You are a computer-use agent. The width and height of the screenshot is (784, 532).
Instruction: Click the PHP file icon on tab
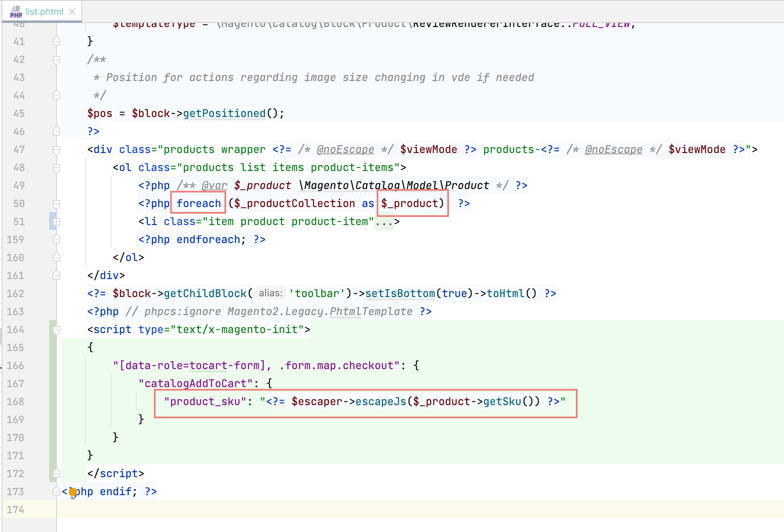pyautogui.click(x=16, y=12)
